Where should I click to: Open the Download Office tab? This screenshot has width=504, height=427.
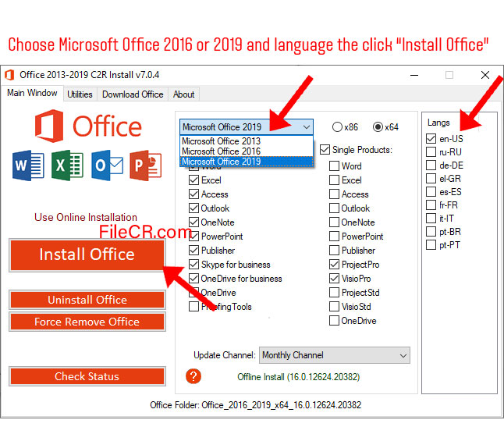click(133, 94)
